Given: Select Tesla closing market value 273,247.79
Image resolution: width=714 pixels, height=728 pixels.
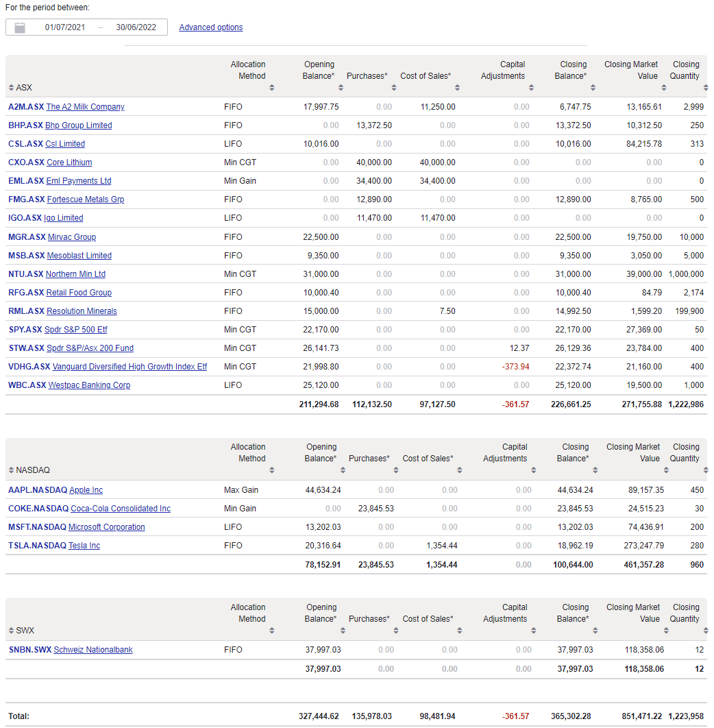Looking at the screenshot, I should coord(644,546).
